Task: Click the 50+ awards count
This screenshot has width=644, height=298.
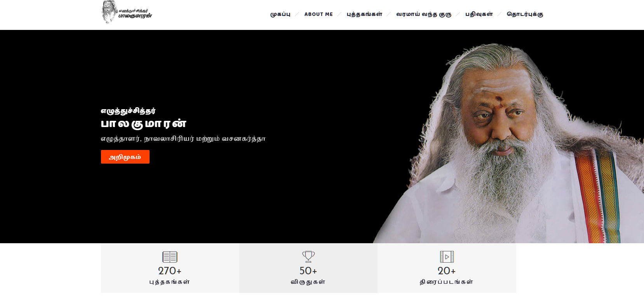Action: coord(308,271)
